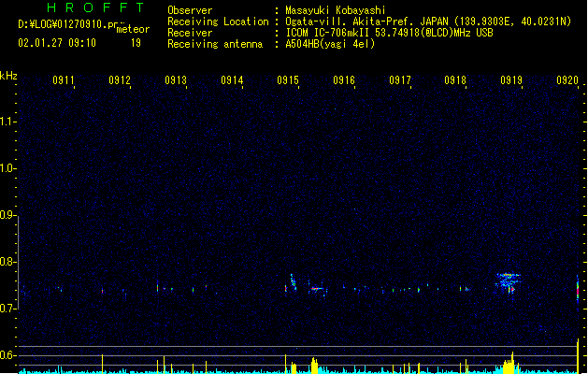Screen dimensions: 588x374
Task: Click the date stamp 02.01.27 09:10
Action: [x=57, y=43]
